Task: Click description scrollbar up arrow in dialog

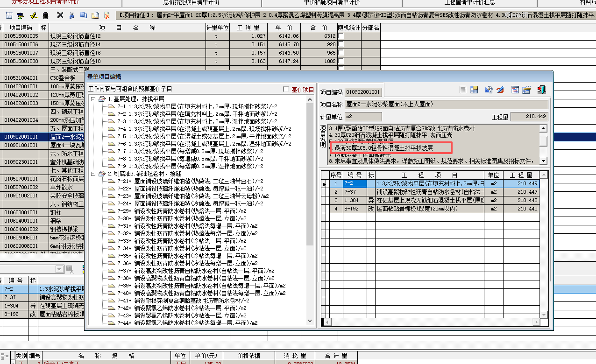Action: 543,128
